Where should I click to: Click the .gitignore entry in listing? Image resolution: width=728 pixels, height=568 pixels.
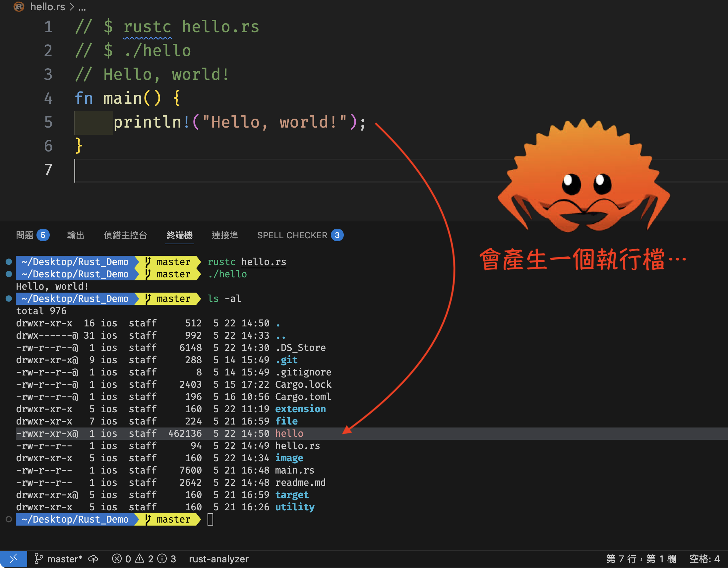[303, 372]
